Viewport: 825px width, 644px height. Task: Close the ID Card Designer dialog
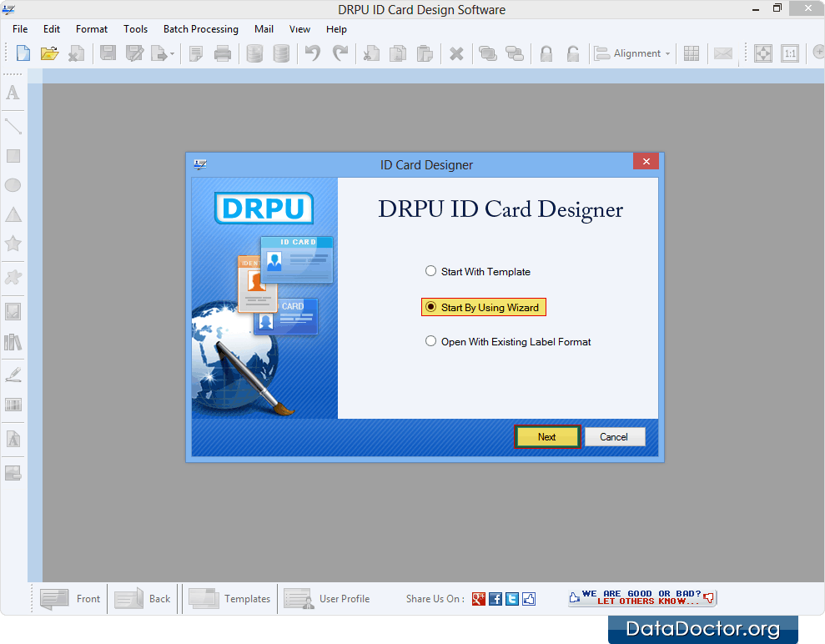[x=646, y=161]
